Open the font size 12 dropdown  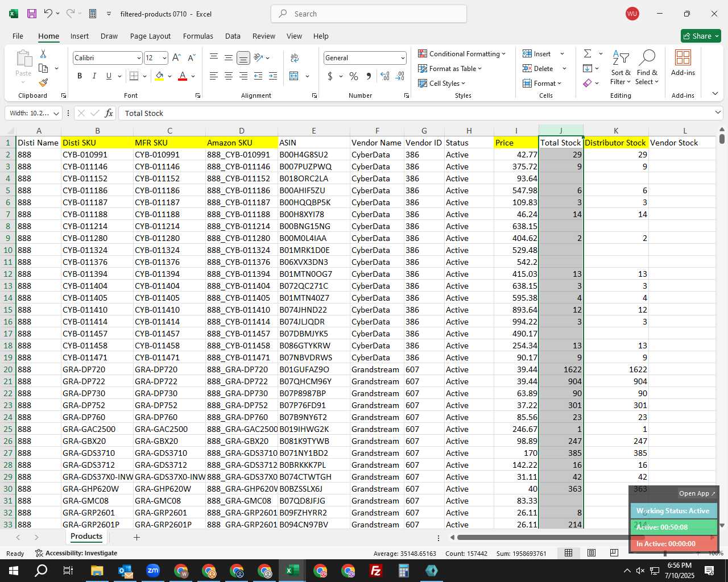pyautogui.click(x=164, y=58)
